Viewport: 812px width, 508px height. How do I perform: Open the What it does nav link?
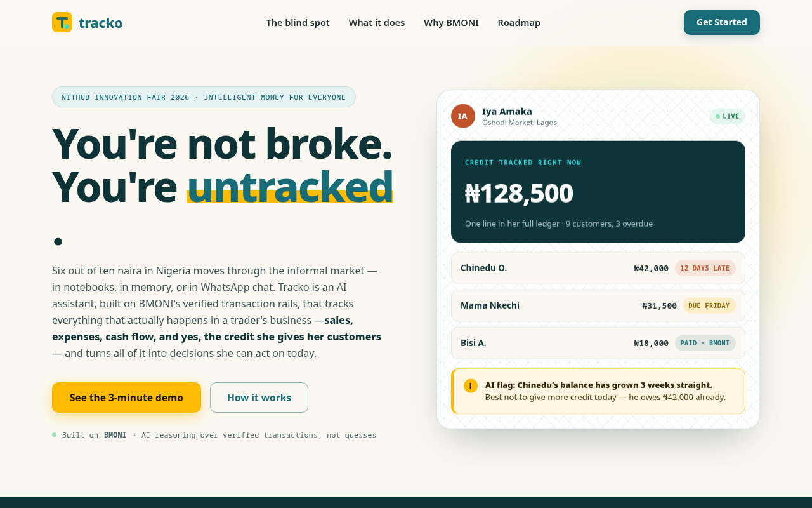[377, 23]
